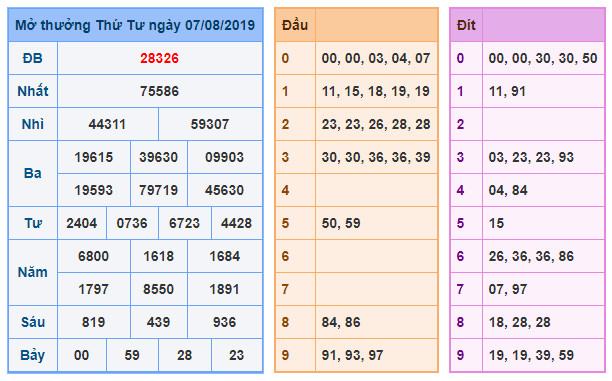This screenshot has height=381, width=612.
Task: Select the Nhất row label
Action: coord(33,91)
